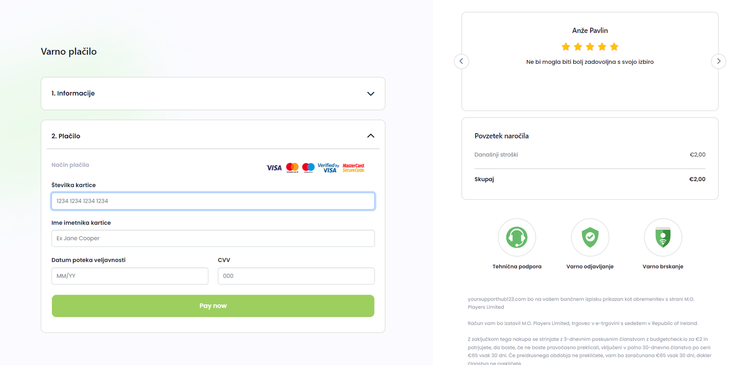Show next review with right arrow
The height and width of the screenshot is (365, 736).
point(718,61)
